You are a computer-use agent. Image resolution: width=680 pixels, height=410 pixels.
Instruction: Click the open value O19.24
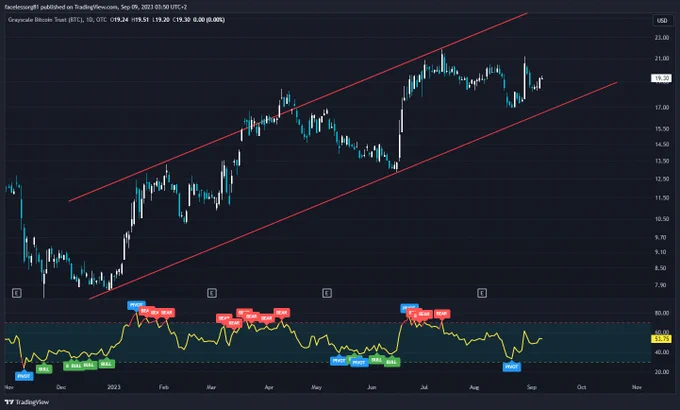[x=119, y=20]
